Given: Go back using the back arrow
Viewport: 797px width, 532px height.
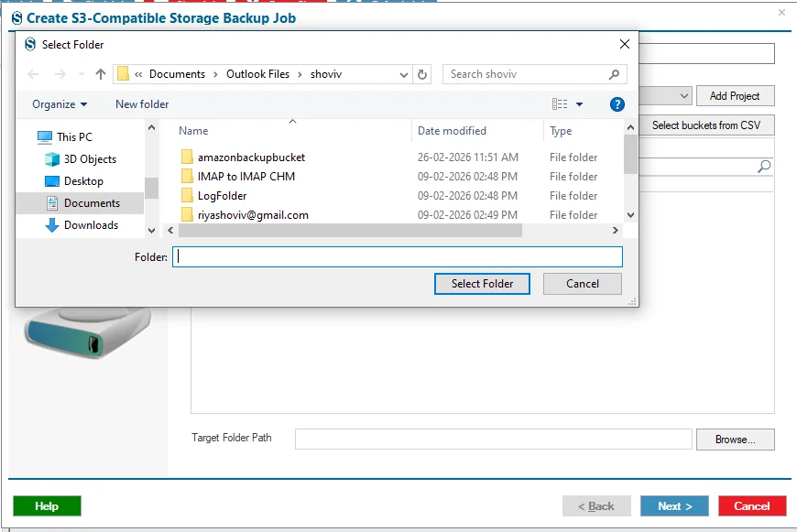Looking at the screenshot, I should coord(34,74).
